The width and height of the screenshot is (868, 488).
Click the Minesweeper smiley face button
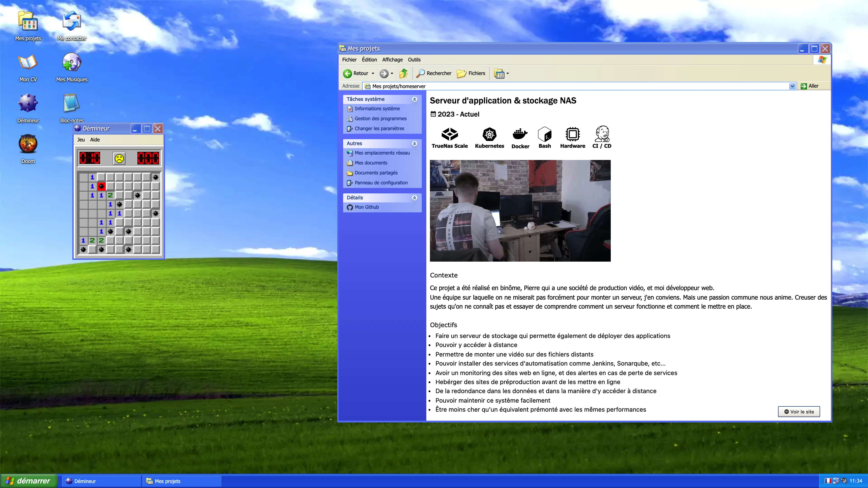[119, 158]
